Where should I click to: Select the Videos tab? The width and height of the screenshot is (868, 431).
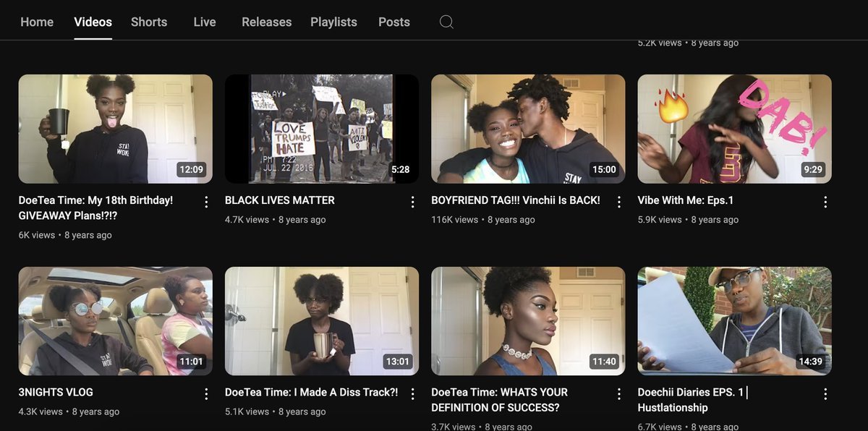pyautogui.click(x=93, y=22)
